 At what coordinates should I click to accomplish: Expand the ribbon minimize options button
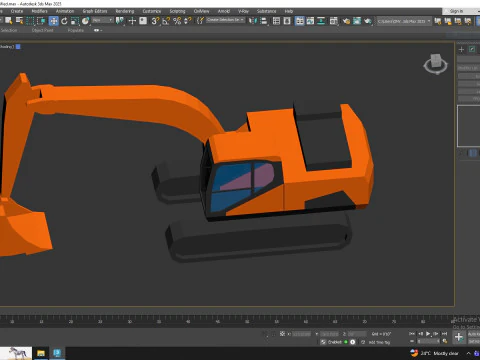98,30
